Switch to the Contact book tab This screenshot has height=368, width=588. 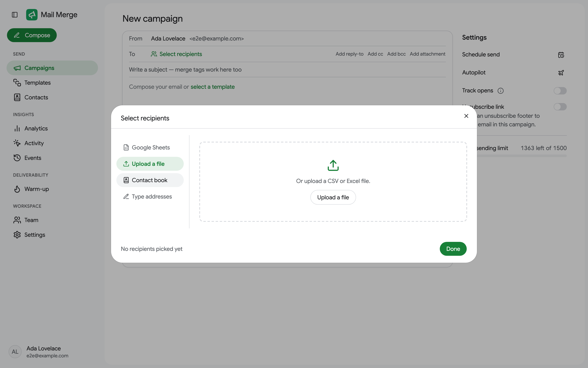pos(150,180)
